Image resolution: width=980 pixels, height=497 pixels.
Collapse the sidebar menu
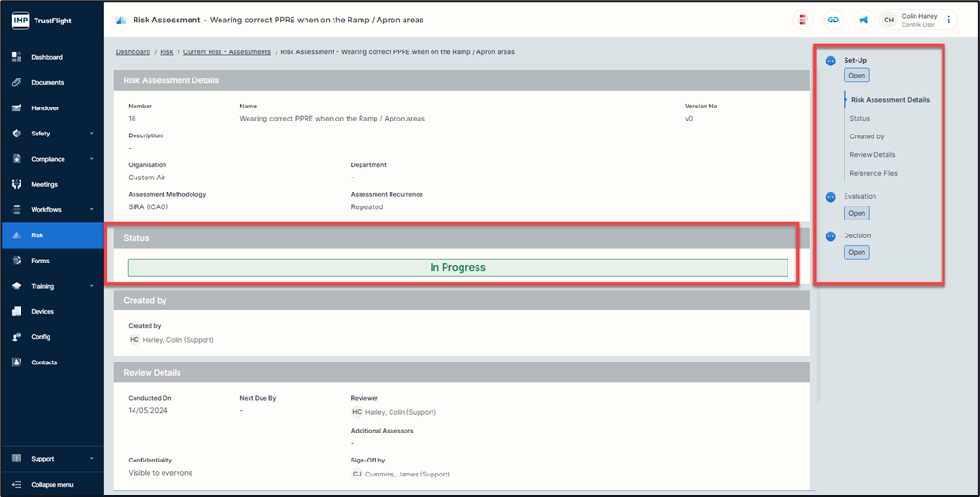pos(51,485)
